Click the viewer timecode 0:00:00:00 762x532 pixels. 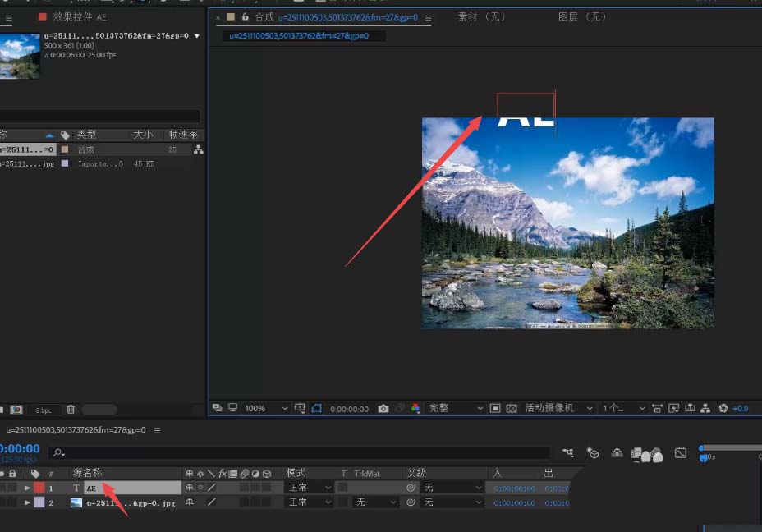[x=350, y=409]
